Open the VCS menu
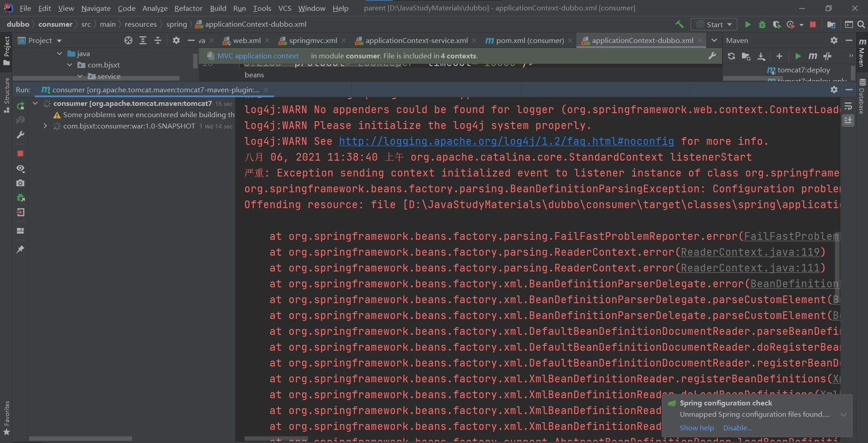Image resolution: width=868 pixels, height=443 pixels. point(285,8)
